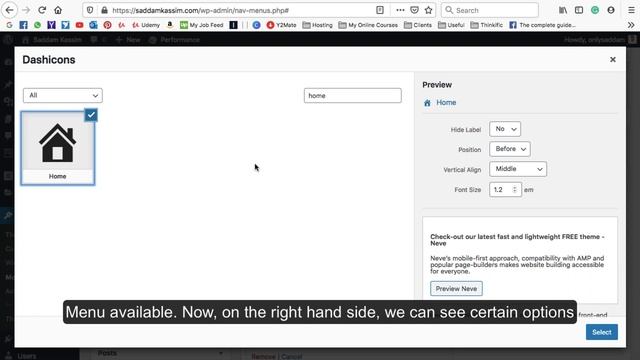Open Clients bookmarks folder
Screen dimensions: 640x360
click(418, 25)
